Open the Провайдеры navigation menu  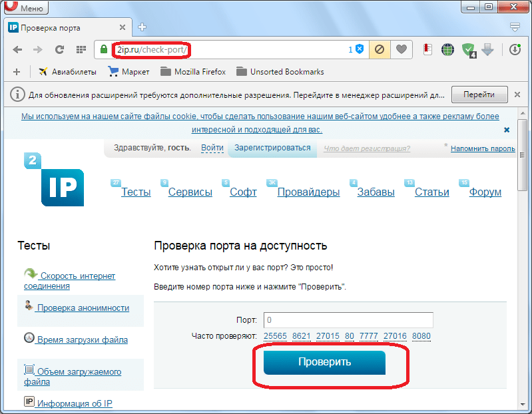pyautogui.click(x=308, y=192)
